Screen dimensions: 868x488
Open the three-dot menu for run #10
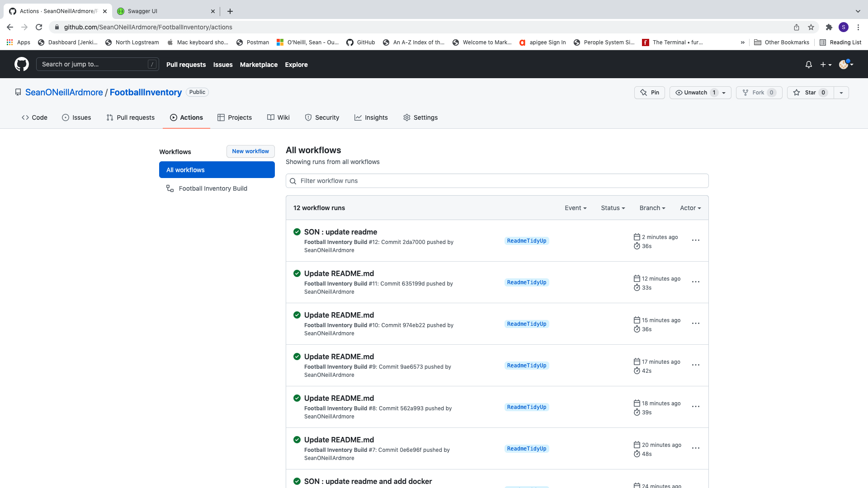[696, 324]
